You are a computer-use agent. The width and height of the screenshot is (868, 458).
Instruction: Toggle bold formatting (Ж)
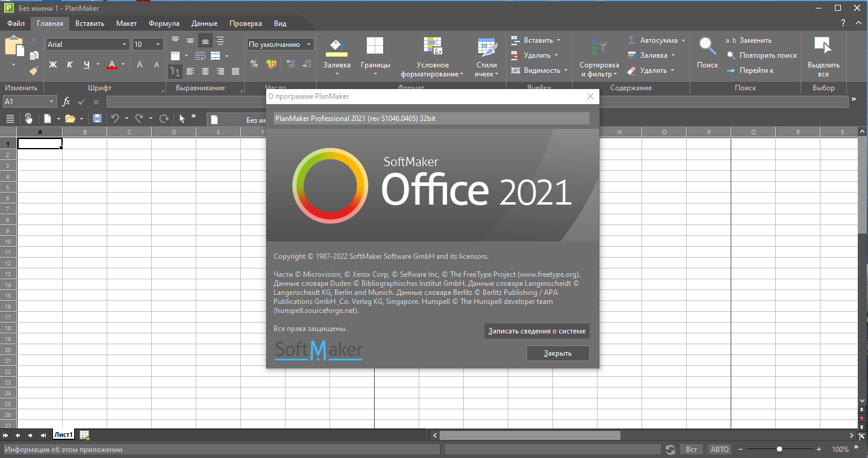[x=52, y=64]
